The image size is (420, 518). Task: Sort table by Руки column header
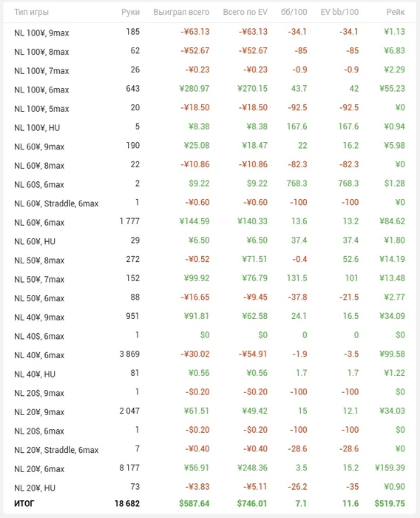tap(130, 13)
